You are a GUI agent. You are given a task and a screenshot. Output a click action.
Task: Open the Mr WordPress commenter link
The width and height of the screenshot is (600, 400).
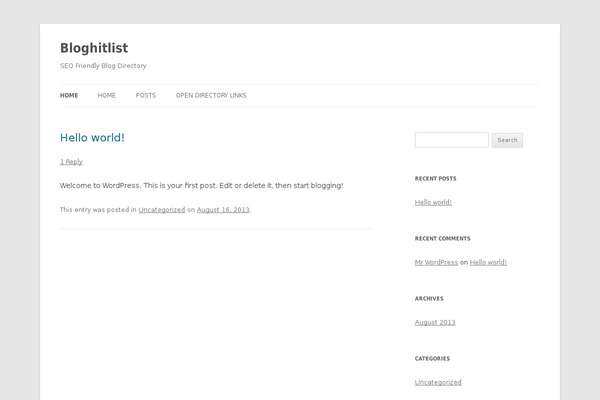pyautogui.click(x=436, y=263)
